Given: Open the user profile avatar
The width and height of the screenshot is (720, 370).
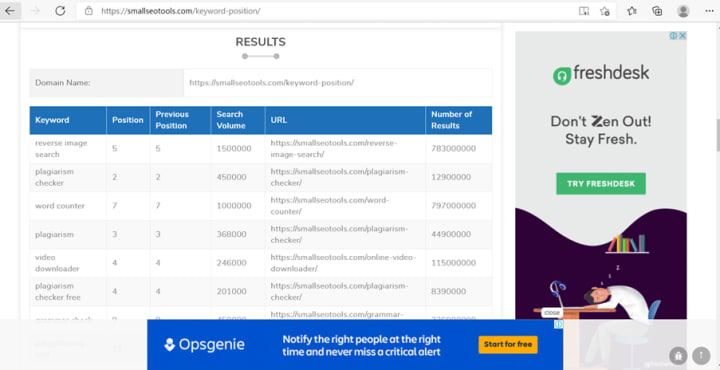Looking at the screenshot, I should point(683,11).
